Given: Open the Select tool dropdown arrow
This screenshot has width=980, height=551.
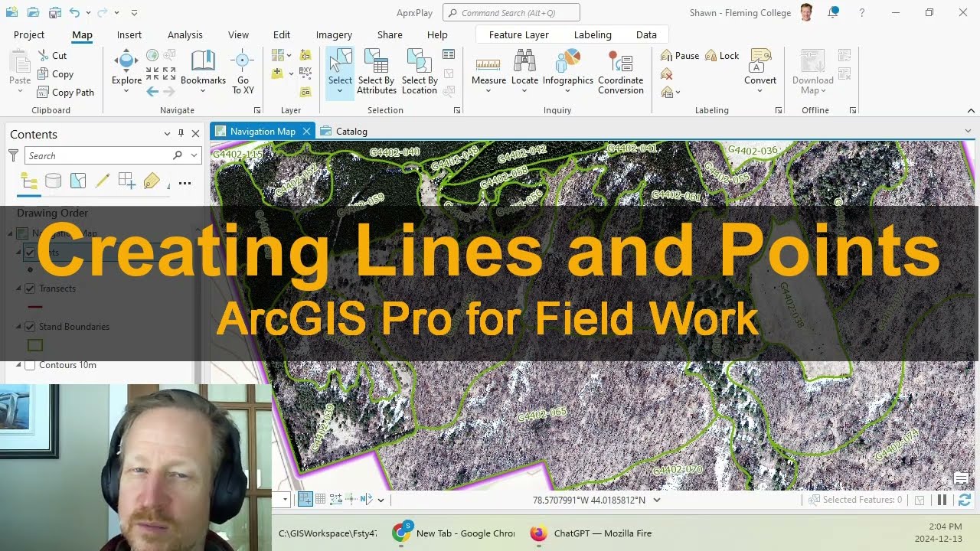Looking at the screenshot, I should pos(340,92).
